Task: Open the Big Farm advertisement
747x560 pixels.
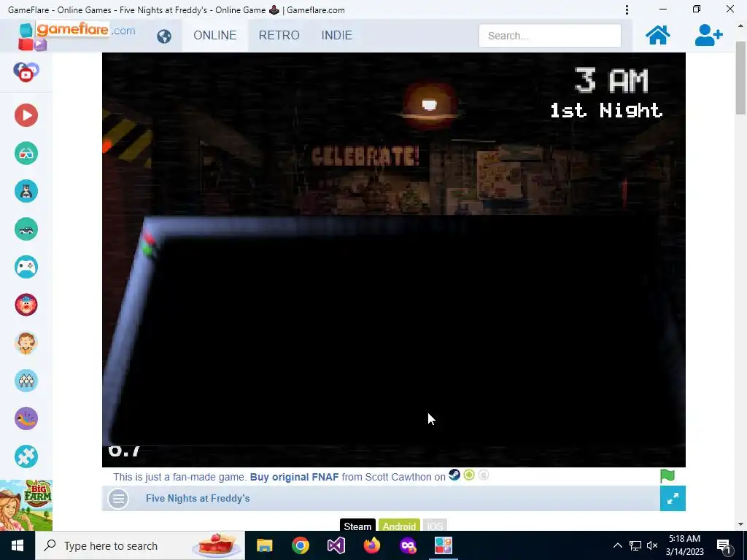Action: click(26, 505)
